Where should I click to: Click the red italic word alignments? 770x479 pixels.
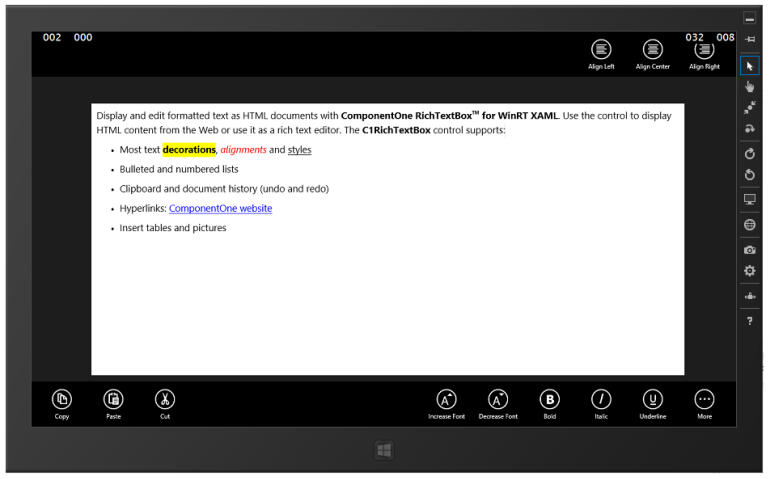(243, 149)
